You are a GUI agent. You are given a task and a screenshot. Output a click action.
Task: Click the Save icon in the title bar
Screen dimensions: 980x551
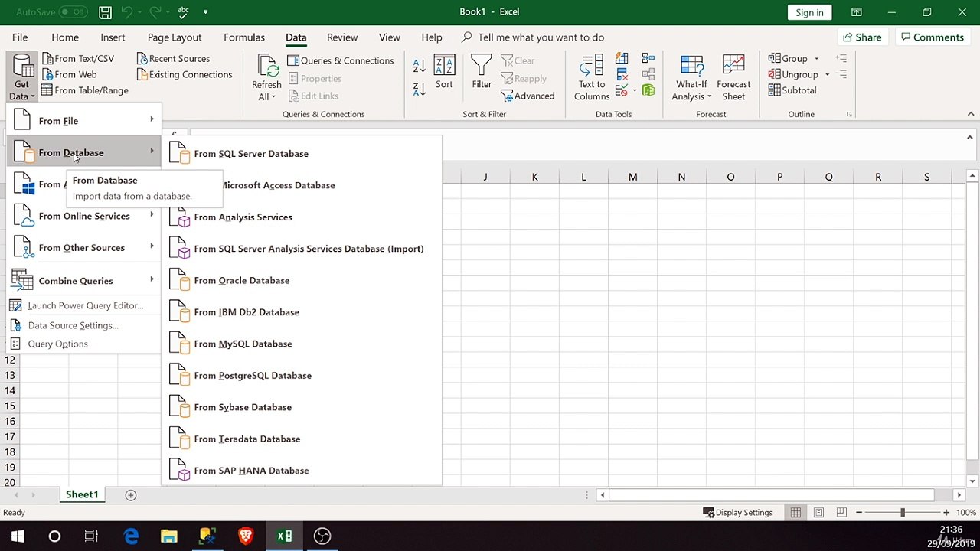point(105,12)
